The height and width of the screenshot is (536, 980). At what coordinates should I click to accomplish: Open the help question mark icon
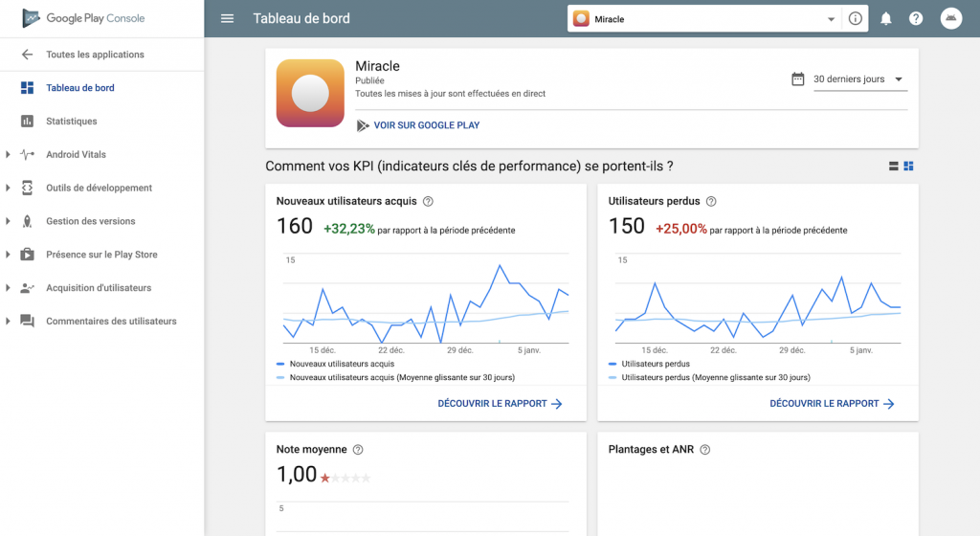point(916,19)
